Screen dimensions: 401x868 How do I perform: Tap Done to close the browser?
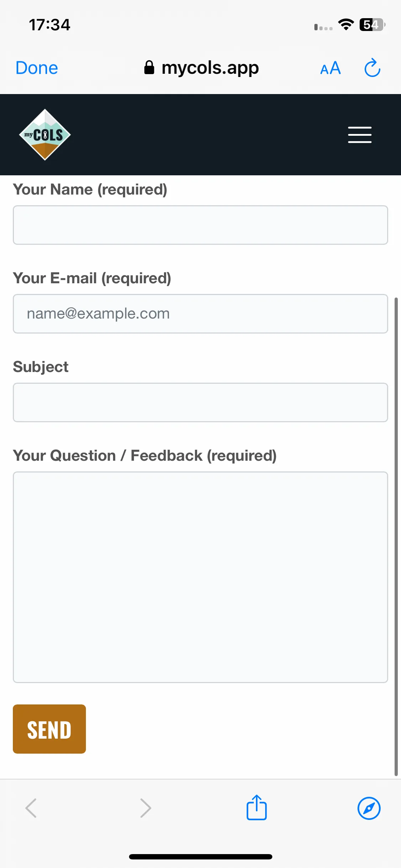(x=37, y=68)
